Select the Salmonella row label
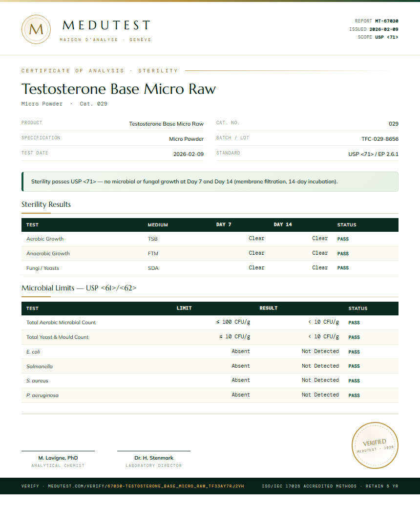The width and height of the screenshot is (420, 509). 39,366
